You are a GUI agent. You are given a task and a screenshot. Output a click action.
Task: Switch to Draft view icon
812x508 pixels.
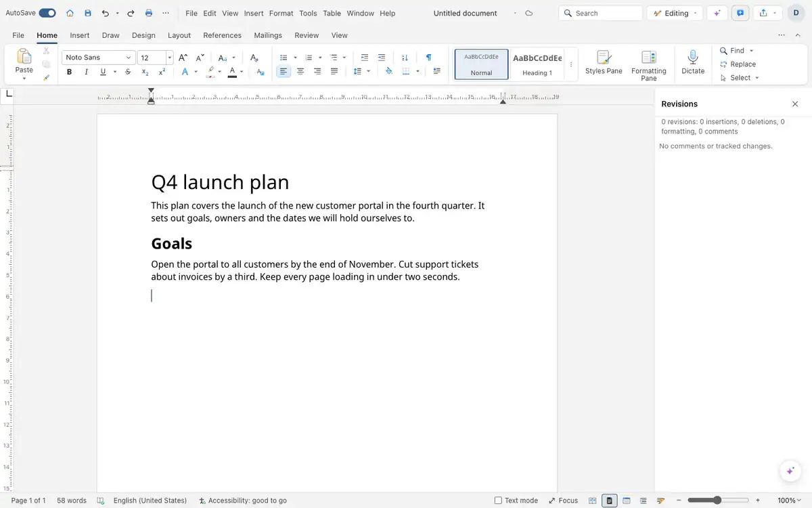coord(660,501)
